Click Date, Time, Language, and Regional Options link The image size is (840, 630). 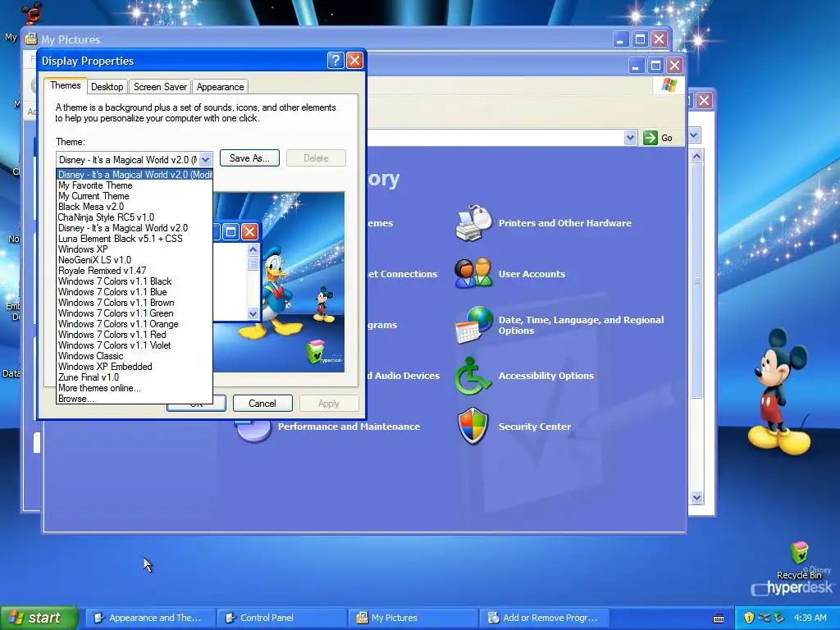coord(582,325)
